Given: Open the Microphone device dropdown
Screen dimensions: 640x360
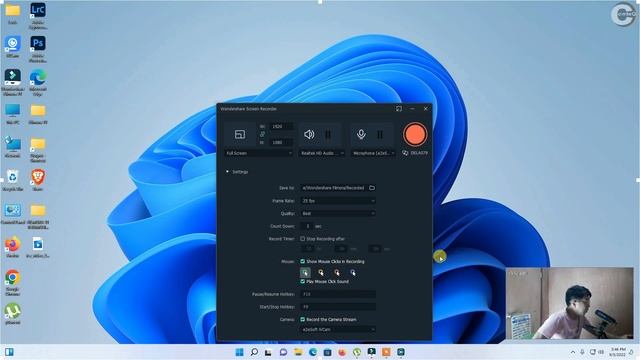Looking at the screenshot, I should (x=373, y=153).
